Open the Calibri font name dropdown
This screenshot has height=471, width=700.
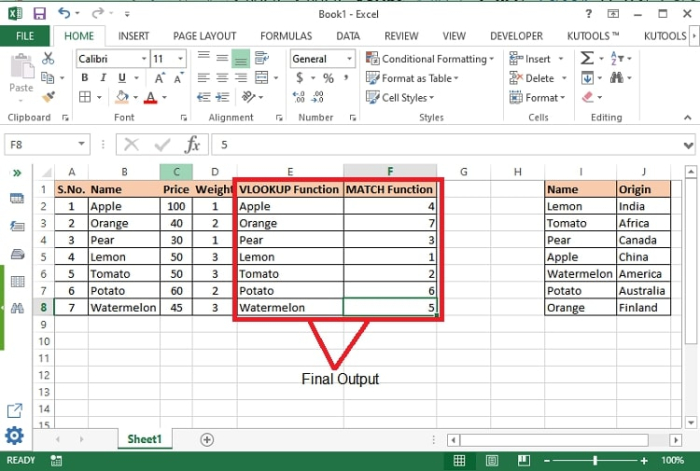click(144, 58)
